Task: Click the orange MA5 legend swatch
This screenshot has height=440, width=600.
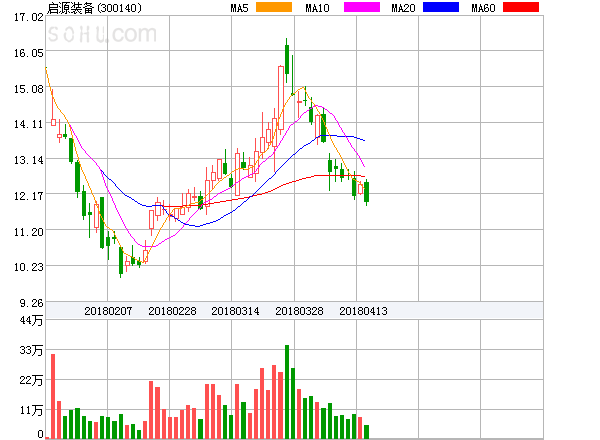Action: 274,7
